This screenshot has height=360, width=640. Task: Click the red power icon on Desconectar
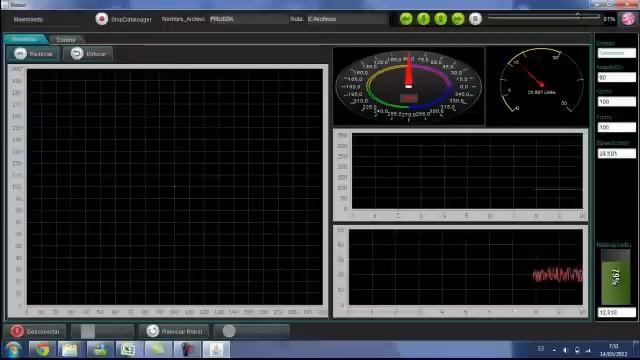tap(17, 331)
